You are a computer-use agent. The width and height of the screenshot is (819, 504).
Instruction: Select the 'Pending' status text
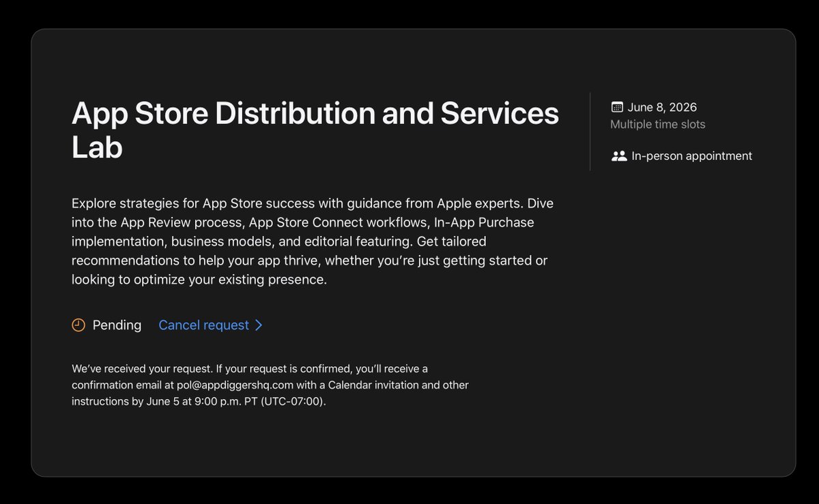(117, 325)
